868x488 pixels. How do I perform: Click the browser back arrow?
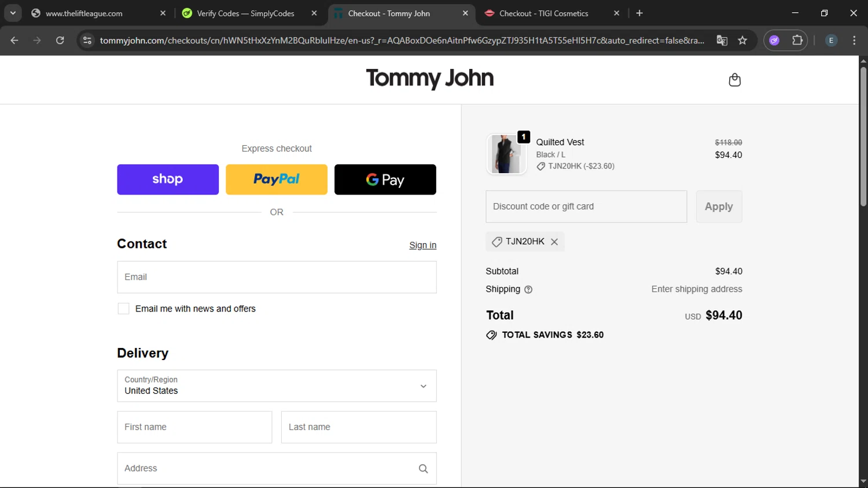(14, 41)
